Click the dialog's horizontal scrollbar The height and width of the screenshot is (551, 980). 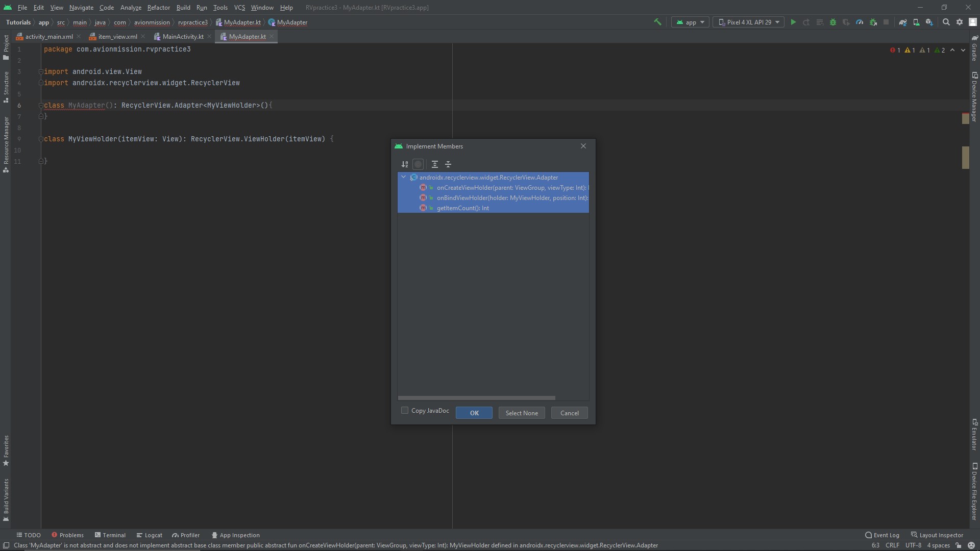point(476,397)
